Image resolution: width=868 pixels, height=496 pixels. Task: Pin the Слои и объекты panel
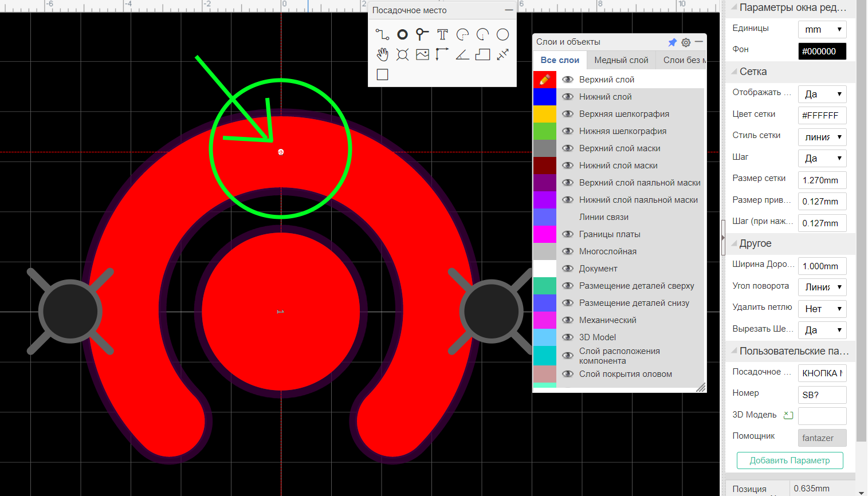point(673,42)
